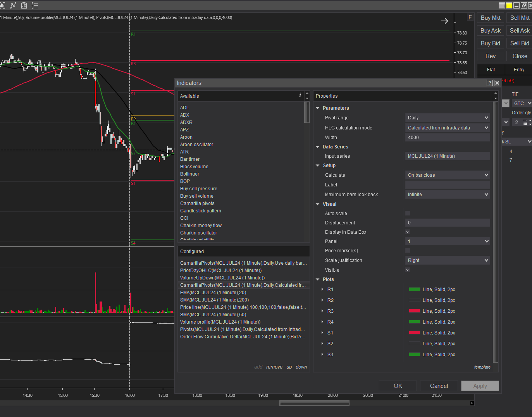Click the green R1 color swatch
Screen dimensions: 532x417
point(415,289)
